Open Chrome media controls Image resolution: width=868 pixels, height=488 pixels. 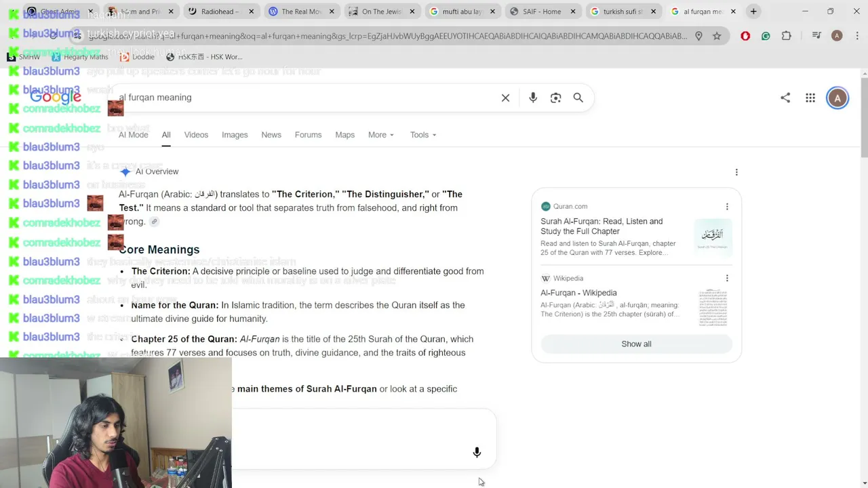click(x=816, y=36)
